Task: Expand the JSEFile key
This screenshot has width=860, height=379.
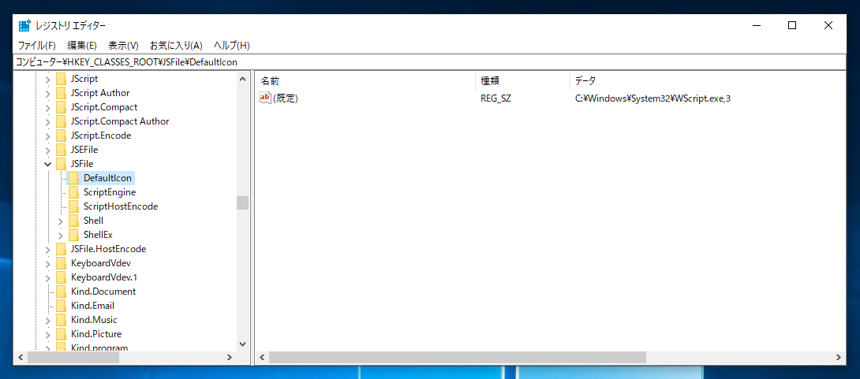Action: (x=48, y=150)
